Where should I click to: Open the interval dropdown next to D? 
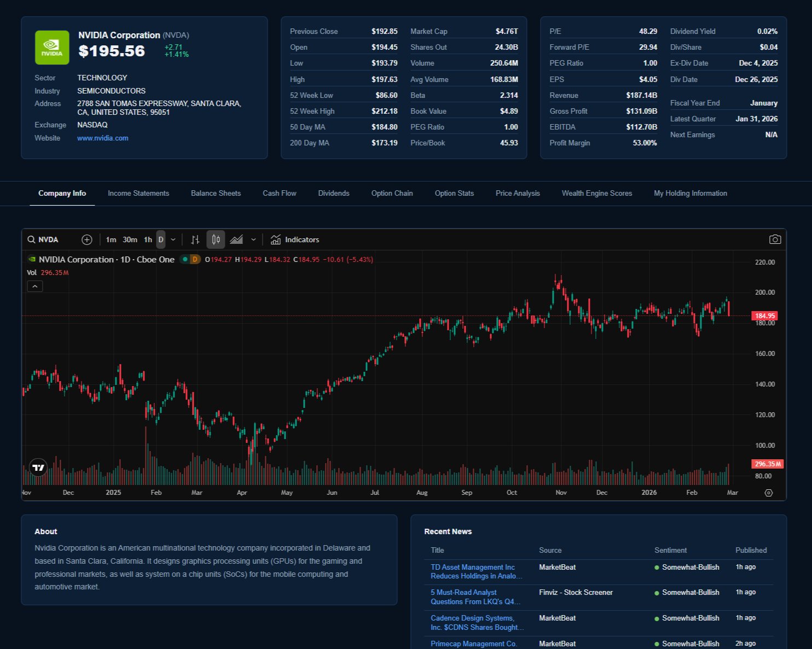[173, 239]
